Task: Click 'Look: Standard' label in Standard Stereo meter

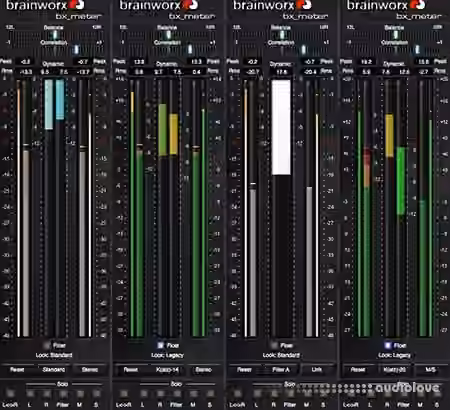Action: 54,355
